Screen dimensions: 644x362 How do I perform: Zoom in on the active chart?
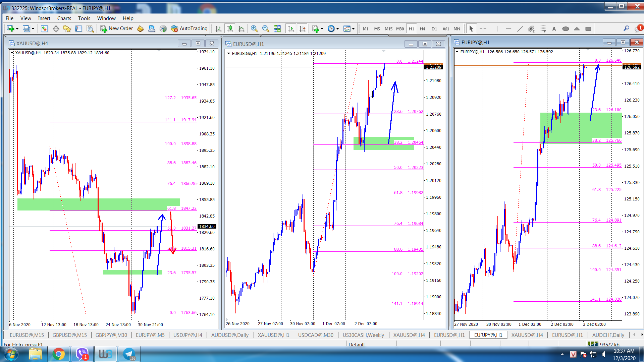click(254, 29)
